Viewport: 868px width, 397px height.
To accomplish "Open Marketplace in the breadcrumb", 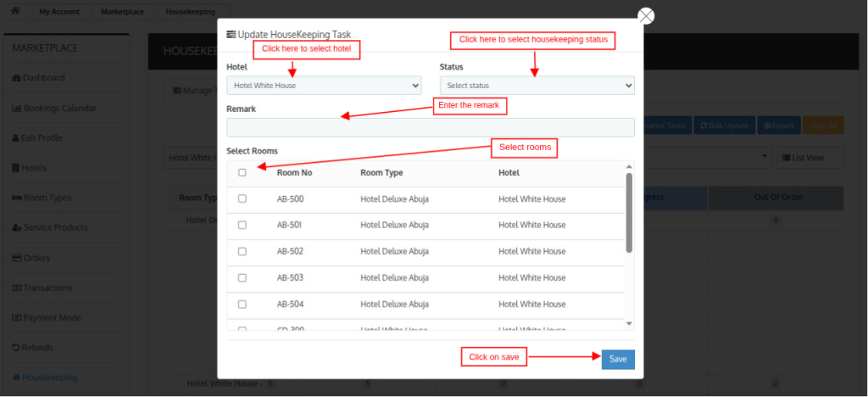I will pos(122,11).
